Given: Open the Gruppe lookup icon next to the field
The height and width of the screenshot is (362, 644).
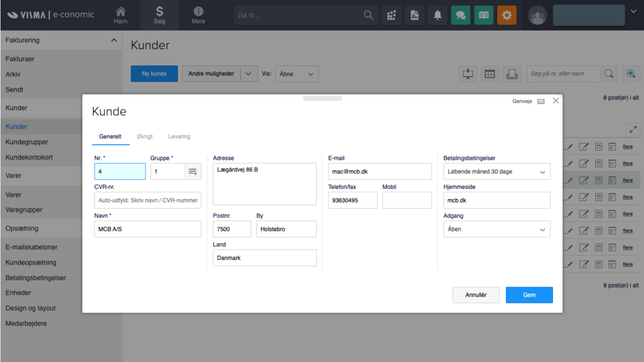Looking at the screenshot, I should [192, 171].
